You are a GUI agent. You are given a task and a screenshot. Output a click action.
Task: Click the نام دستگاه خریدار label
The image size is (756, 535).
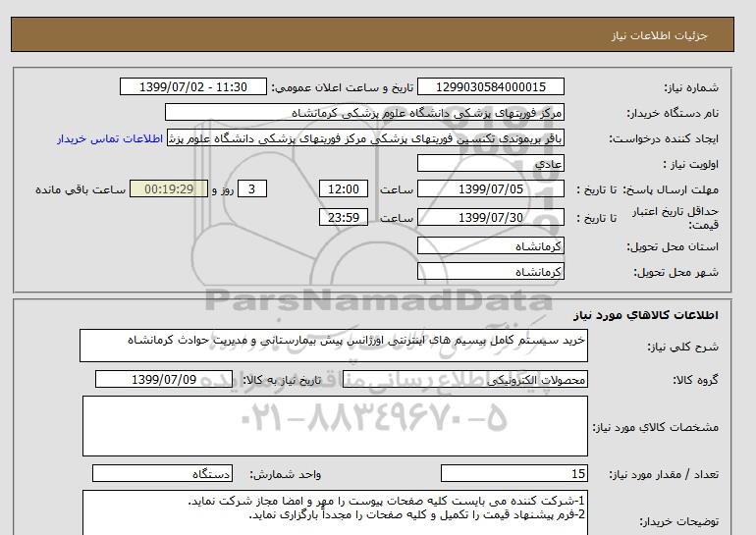(673, 113)
